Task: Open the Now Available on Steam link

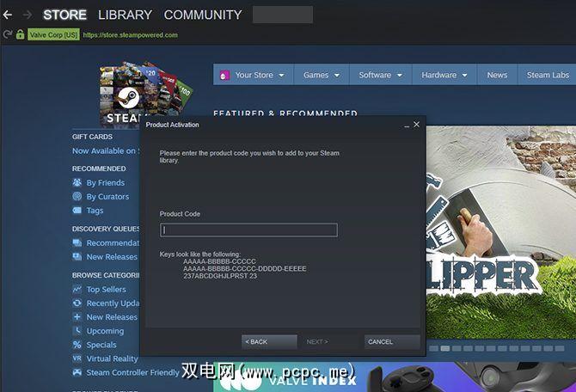Action: tap(106, 151)
